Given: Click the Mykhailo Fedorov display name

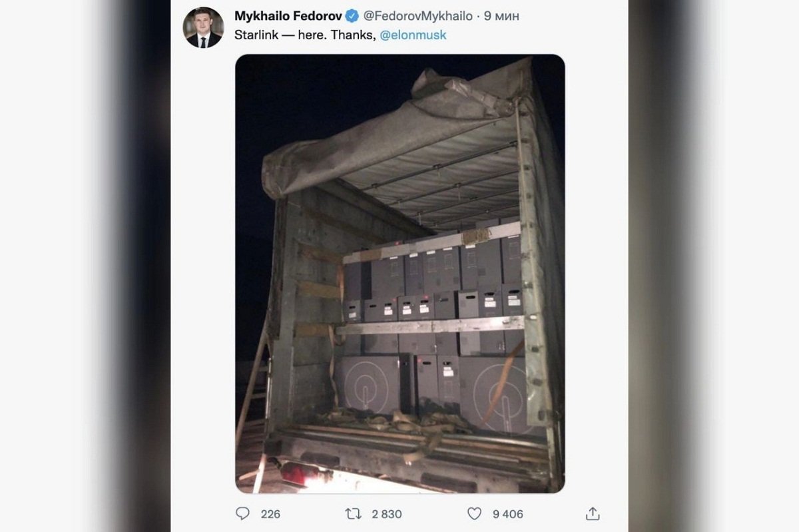Looking at the screenshot, I should coord(287,16).
